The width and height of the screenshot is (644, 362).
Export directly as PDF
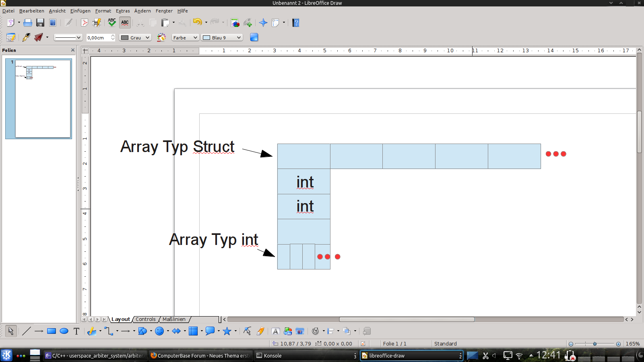coord(84,23)
